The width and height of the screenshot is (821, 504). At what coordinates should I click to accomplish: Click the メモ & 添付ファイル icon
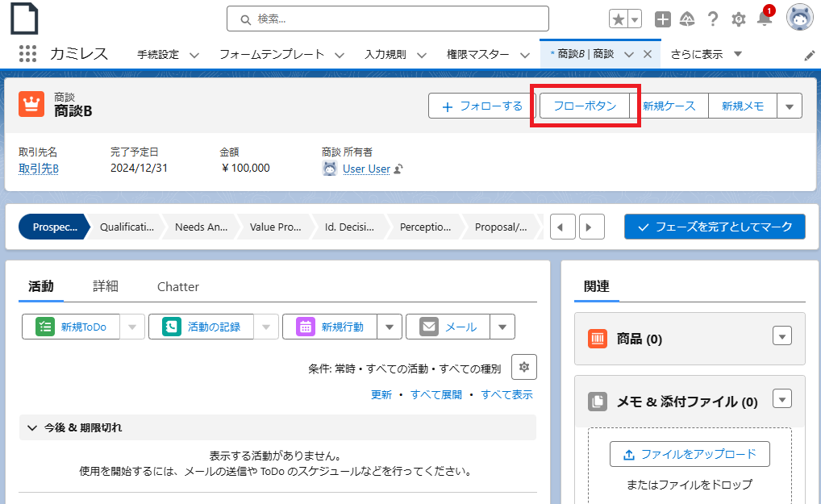coord(597,402)
